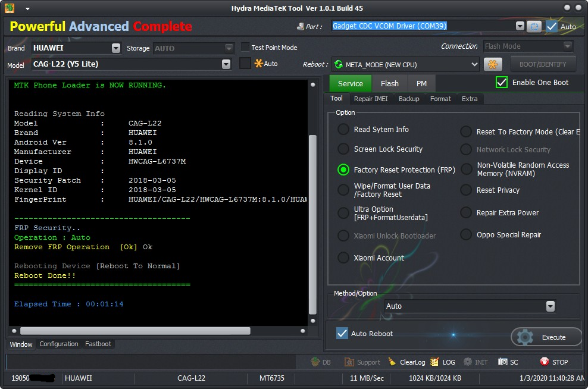The image size is (588, 389).
Task: Open the Port COM39 dropdown arrow
Action: 520,26
